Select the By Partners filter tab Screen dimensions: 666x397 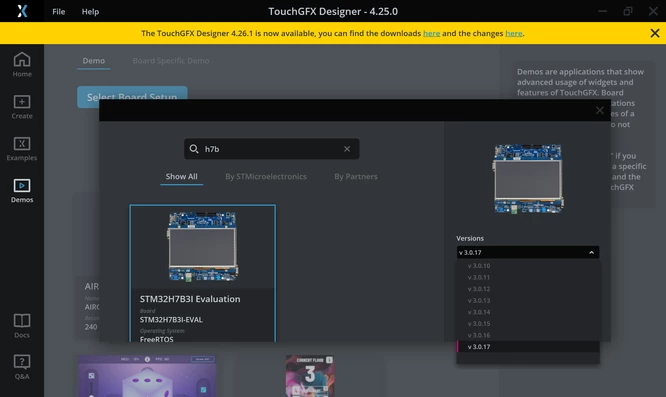356,177
